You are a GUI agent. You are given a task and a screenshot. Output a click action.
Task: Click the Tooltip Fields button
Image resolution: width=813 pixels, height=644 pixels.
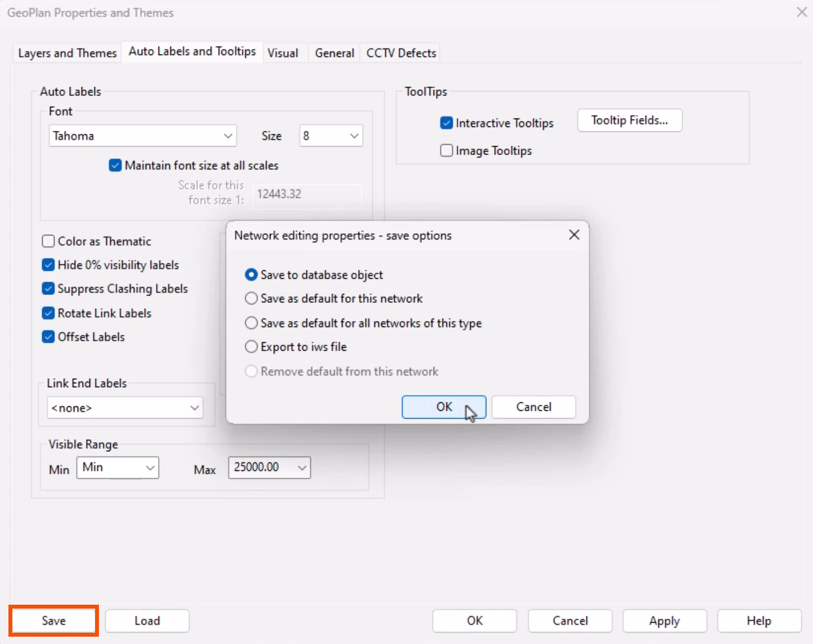629,120
